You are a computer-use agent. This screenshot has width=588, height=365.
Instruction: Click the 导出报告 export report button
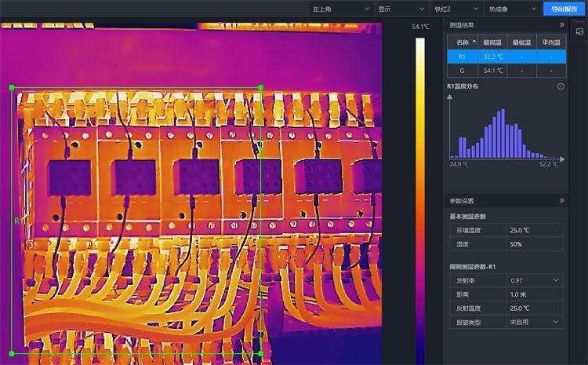tap(563, 9)
